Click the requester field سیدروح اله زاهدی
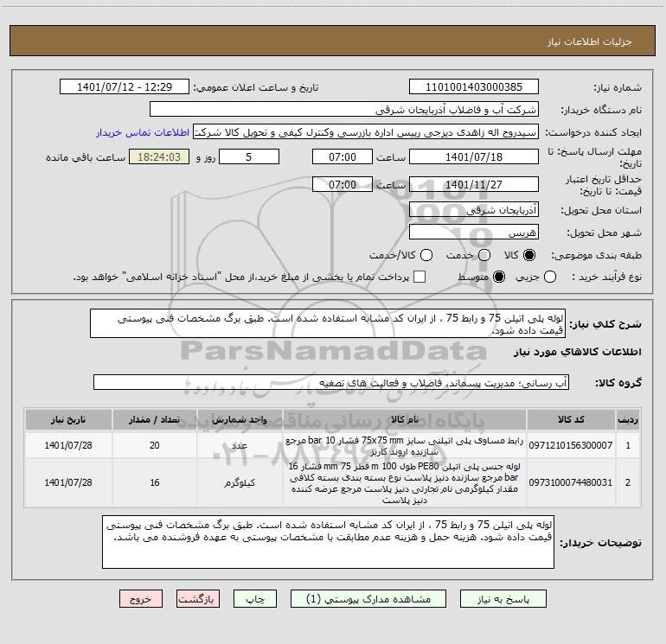The width and height of the screenshot is (666, 644). tap(366, 132)
